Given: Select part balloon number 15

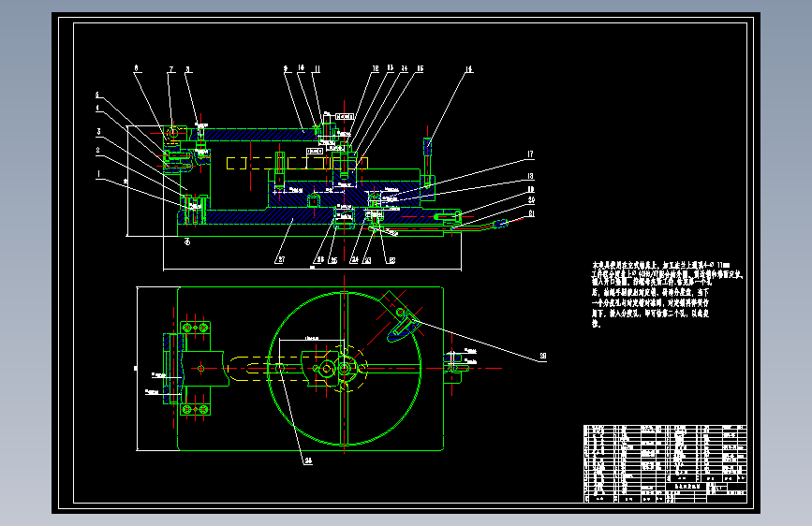Looking at the screenshot, I should click(x=420, y=68).
